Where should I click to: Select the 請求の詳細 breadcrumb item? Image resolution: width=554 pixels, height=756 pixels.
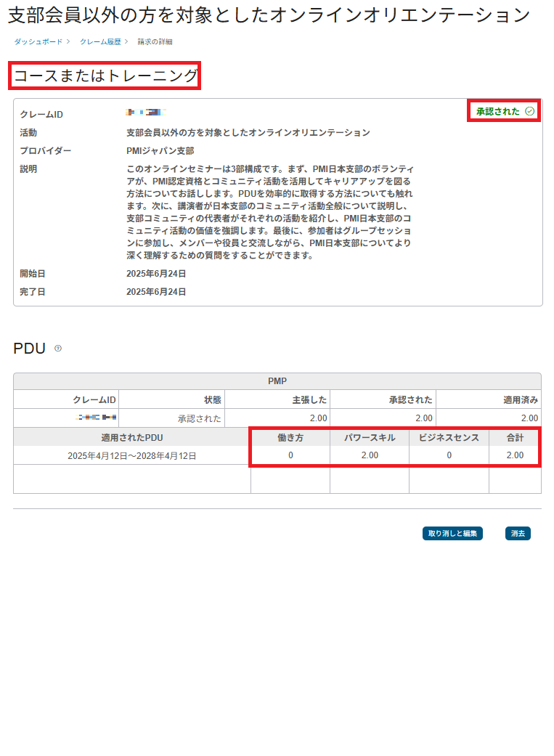tap(155, 42)
